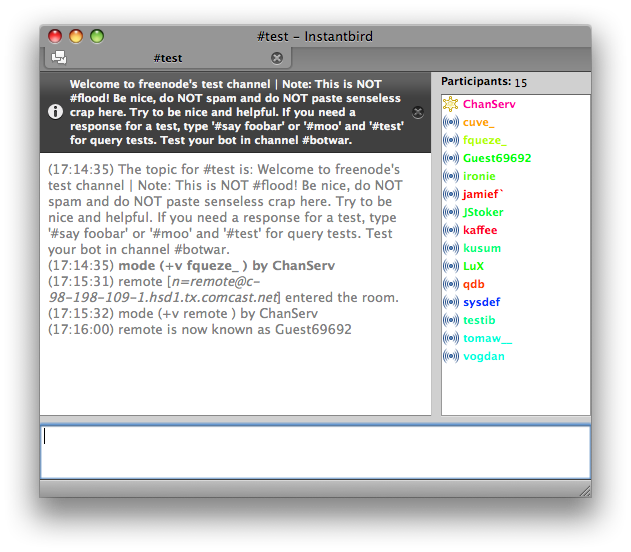Click in the message input box

click(x=315, y=452)
